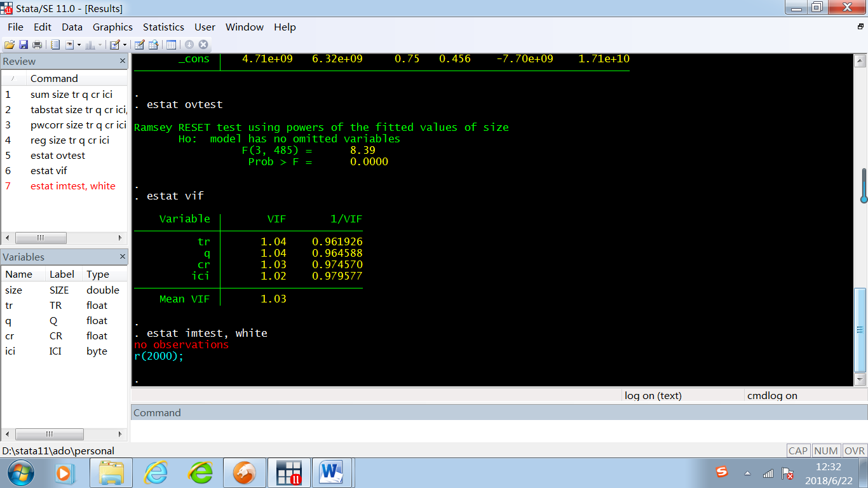Click the r(2000) error code link
The height and width of the screenshot is (488, 868).
click(158, 356)
